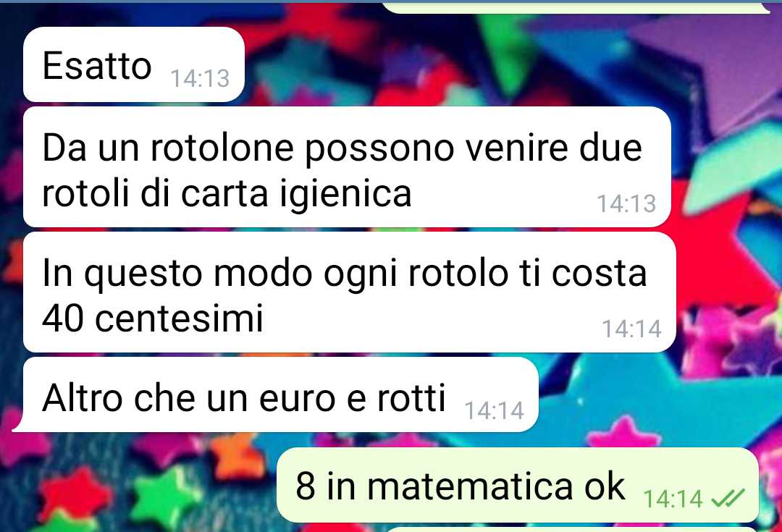Viewport: 782px width, 532px height.
Task: Tap the 14:13 timestamp beside "Esatto"
Action: tap(200, 78)
